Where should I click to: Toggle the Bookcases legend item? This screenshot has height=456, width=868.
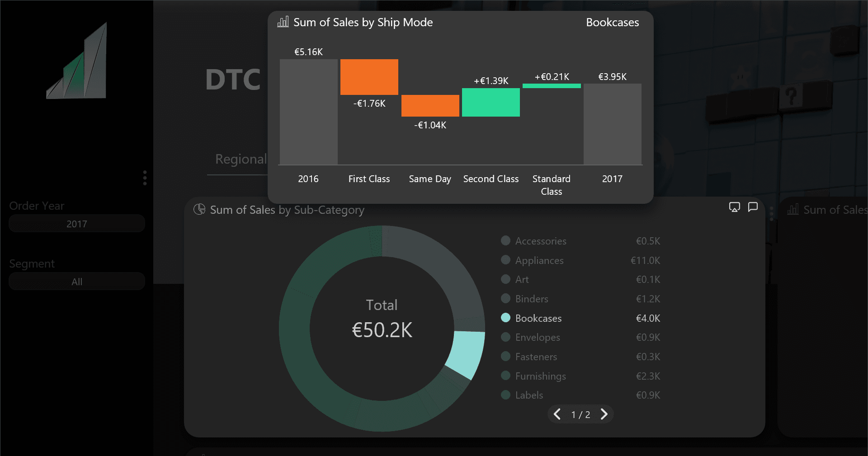click(x=538, y=318)
